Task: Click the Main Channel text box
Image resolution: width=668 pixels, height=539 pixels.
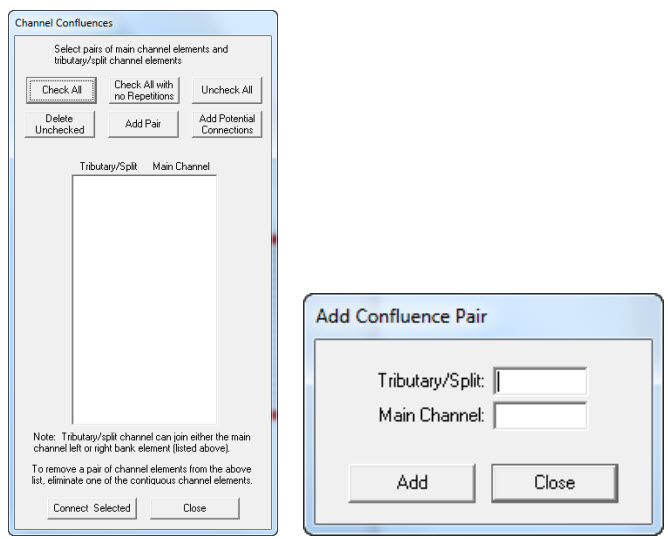Action: click(x=541, y=416)
